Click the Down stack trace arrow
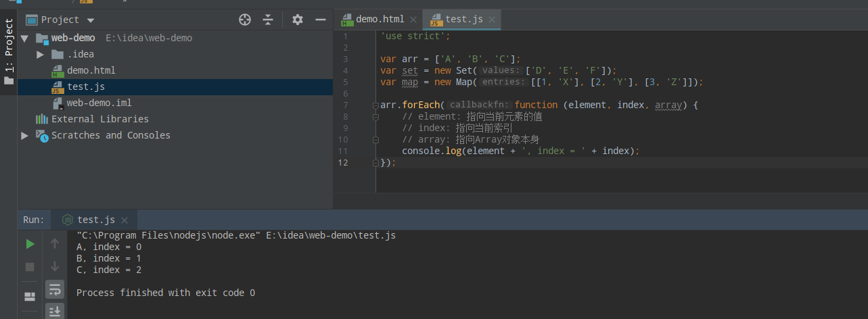This screenshot has width=868, height=319. click(x=55, y=267)
